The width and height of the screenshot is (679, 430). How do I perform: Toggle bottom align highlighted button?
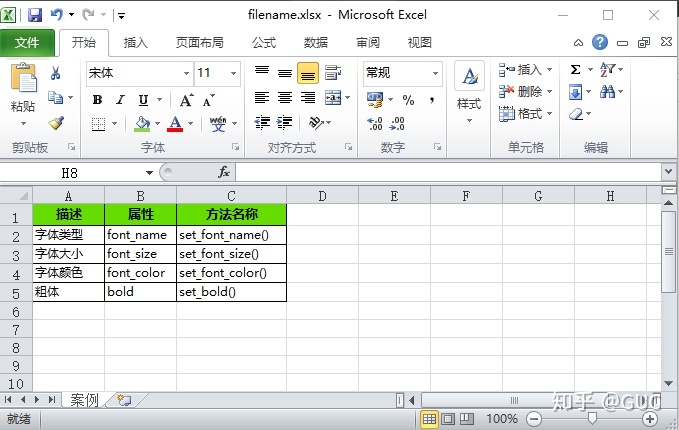[x=308, y=73]
